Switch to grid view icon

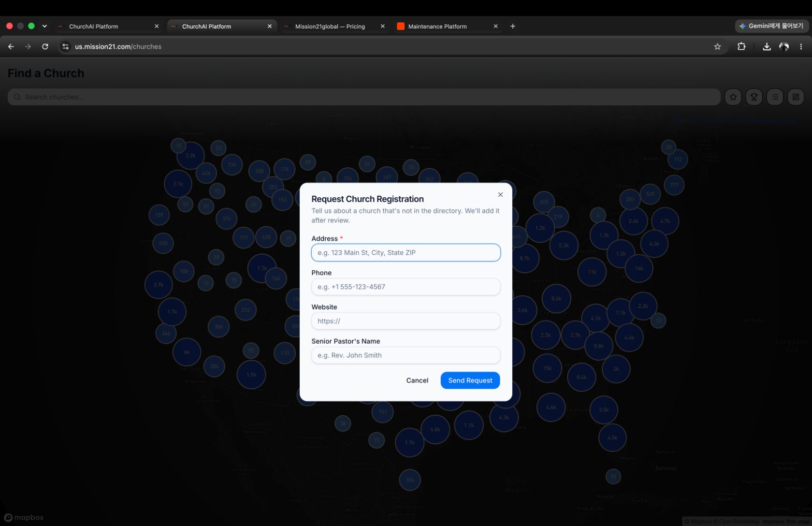coord(796,97)
